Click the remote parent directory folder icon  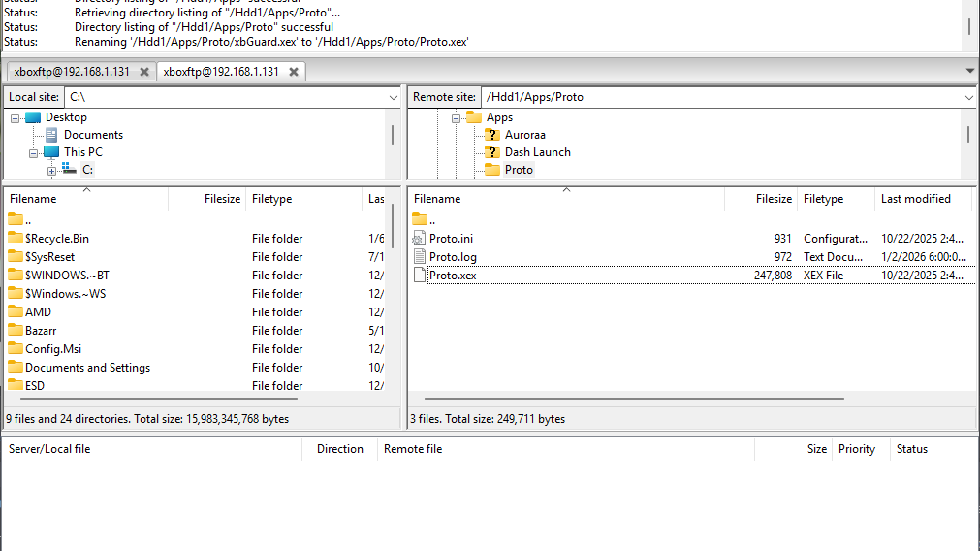420,219
